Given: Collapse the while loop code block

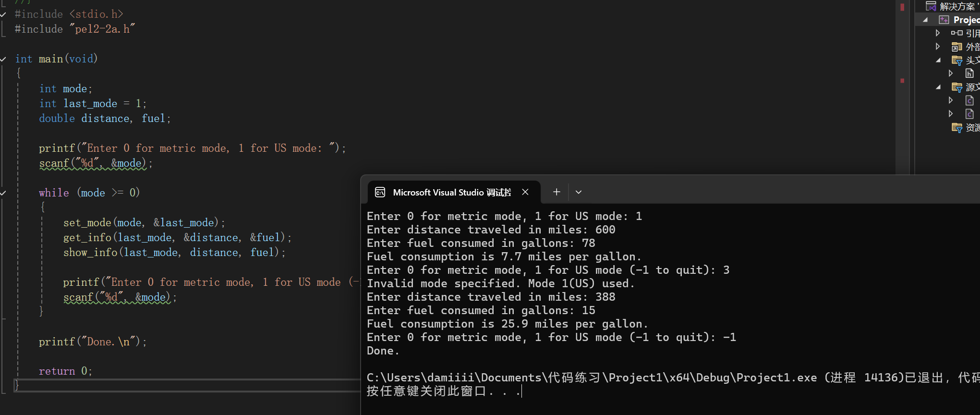Looking at the screenshot, I should click(3, 193).
